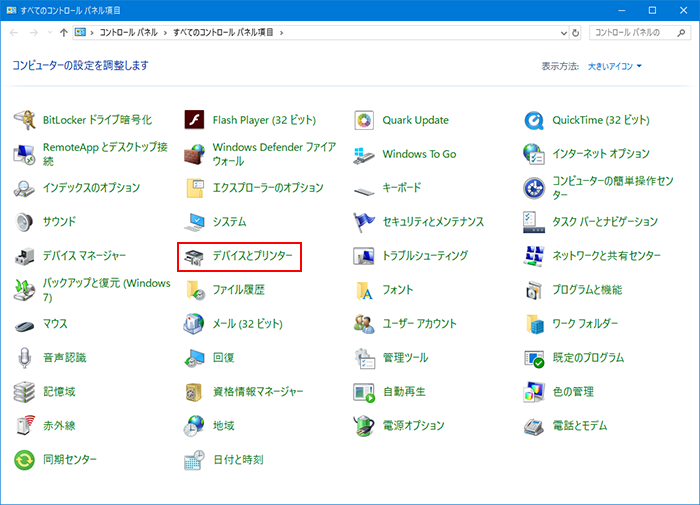The image size is (700, 505).
Task: Open the QuickTime (32 ビット) icon
Action: coord(535,120)
